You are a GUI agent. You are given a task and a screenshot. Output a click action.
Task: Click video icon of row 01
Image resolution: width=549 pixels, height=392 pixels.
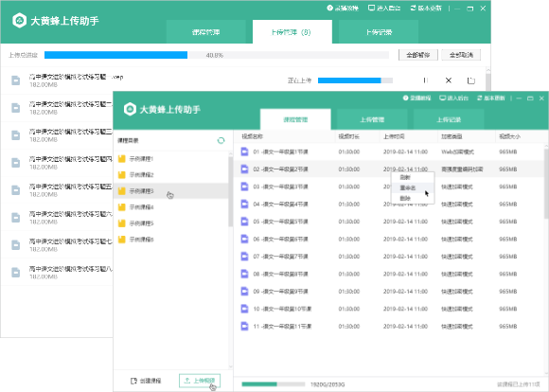[244, 151]
